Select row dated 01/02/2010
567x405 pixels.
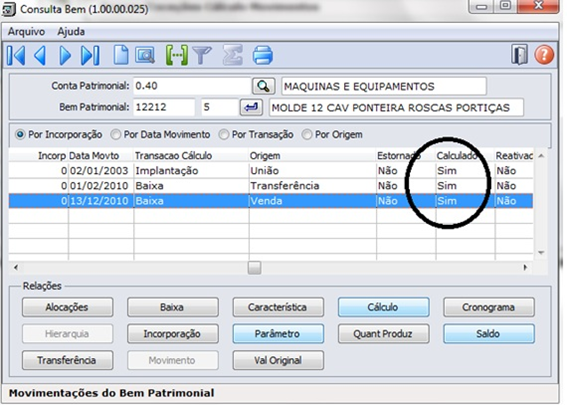[x=271, y=186]
